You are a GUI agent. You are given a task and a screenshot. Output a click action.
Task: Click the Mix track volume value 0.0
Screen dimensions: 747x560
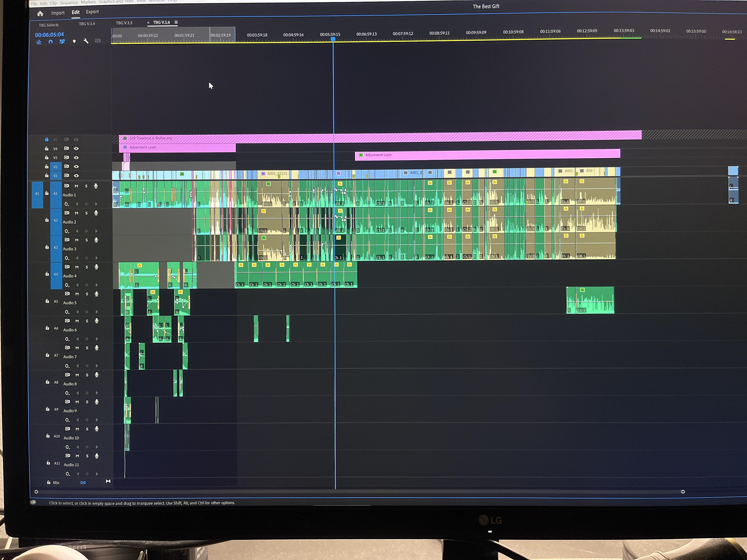(83, 482)
